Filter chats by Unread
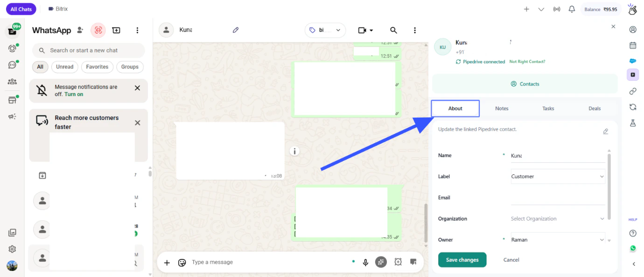 65,67
